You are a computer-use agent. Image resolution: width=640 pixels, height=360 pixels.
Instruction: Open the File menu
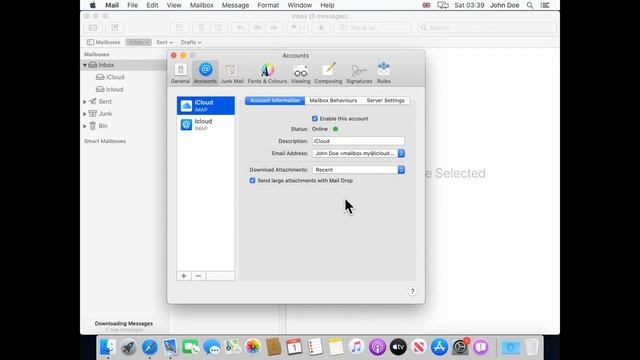click(x=132, y=5)
